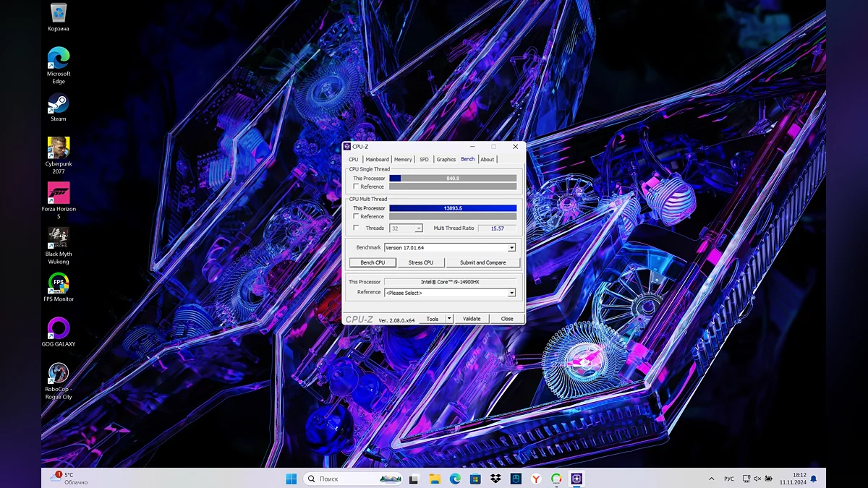The width and height of the screenshot is (868, 488).
Task: Expand the Benchmark version dropdown
Action: (511, 247)
